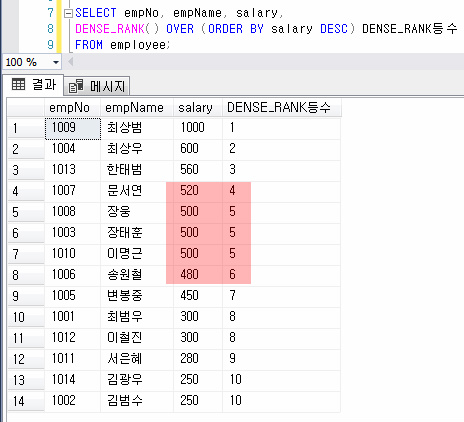Click the name cell 최범우

(137, 317)
